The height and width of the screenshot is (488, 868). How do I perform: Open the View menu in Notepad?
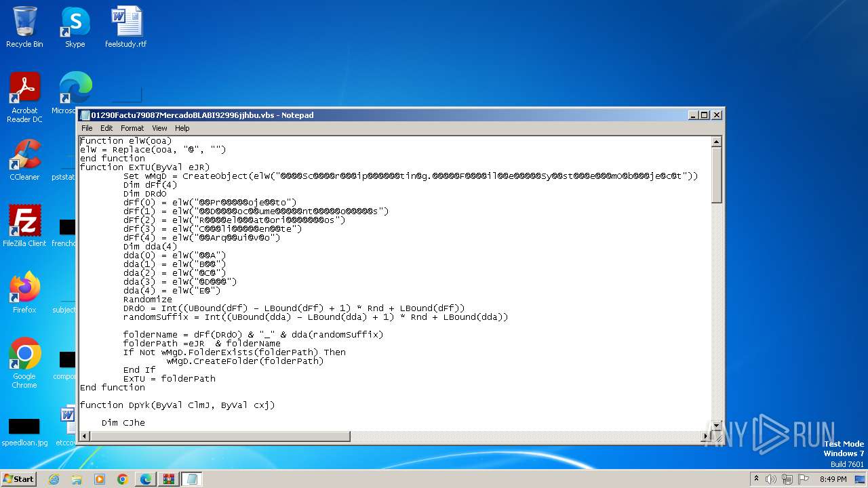[159, 128]
